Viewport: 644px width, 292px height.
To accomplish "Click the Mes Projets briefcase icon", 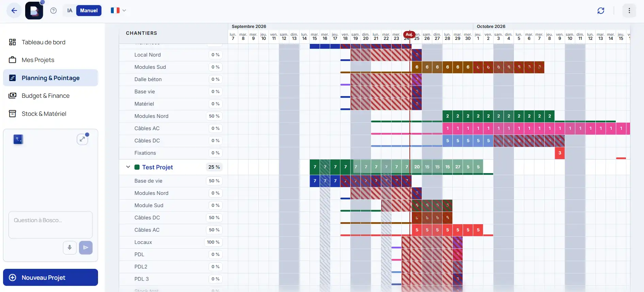I will click(x=13, y=60).
